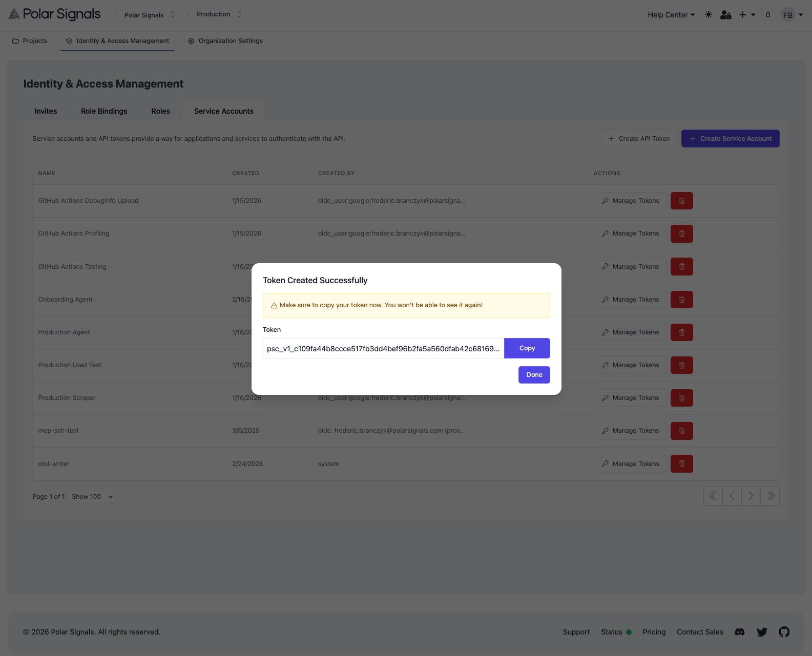Click Create Service Account button
The image size is (812, 656).
[730, 139]
